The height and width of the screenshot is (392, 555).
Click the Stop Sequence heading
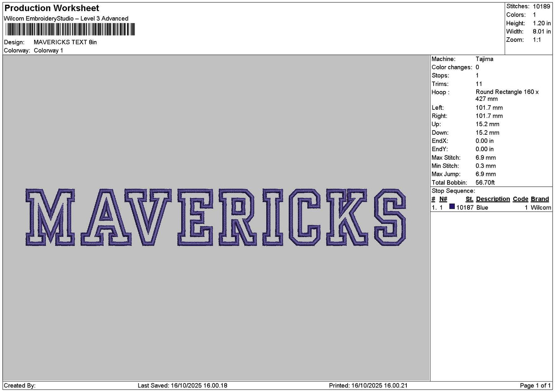click(453, 191)
